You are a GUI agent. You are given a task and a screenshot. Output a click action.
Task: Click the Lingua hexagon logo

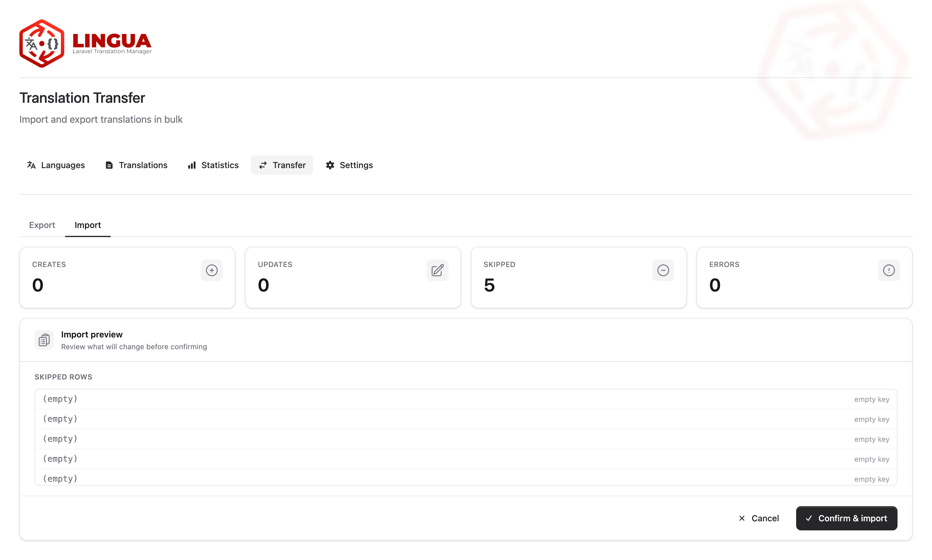[41, 44]
